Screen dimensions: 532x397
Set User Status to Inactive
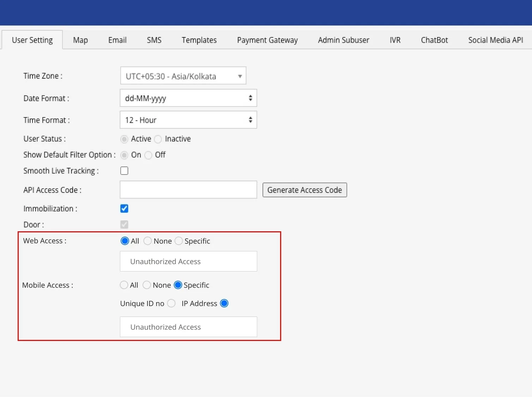158,139
